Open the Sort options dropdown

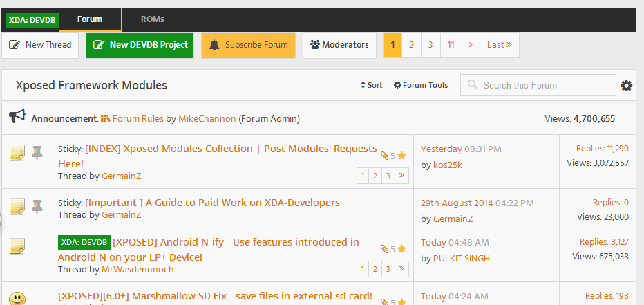pos(371,85)
